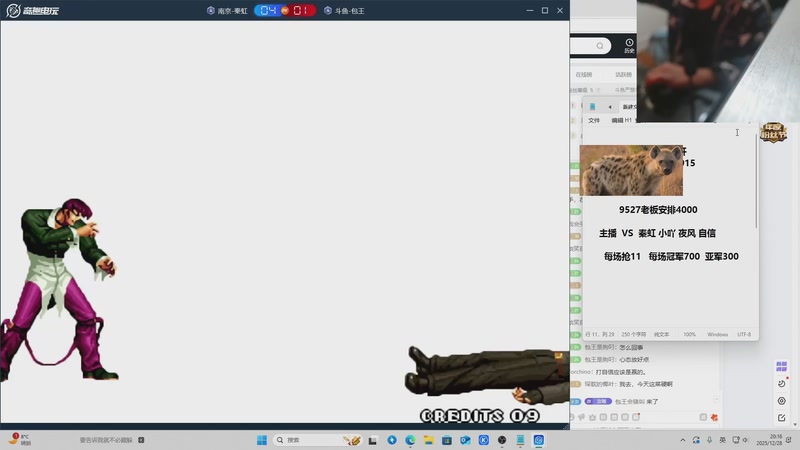
Task: Close the taskbar news item with X
Action: (x=141, y=440)
